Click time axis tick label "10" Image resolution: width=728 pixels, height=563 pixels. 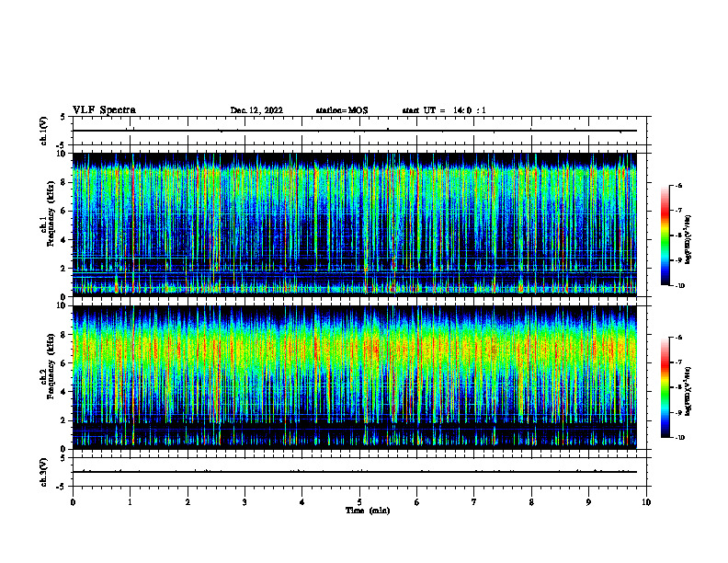click(x=646, y=502)
